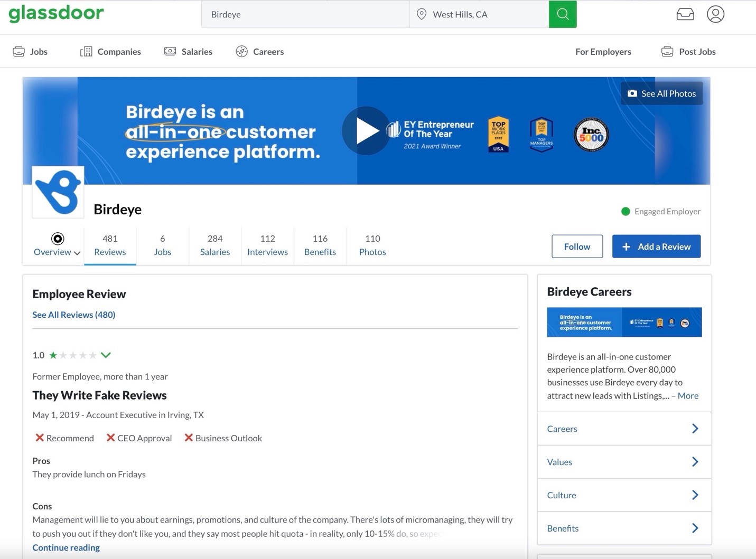Click the Salaries icon
The width and height of the screenshot is (756, 559).
pos(170,51)
